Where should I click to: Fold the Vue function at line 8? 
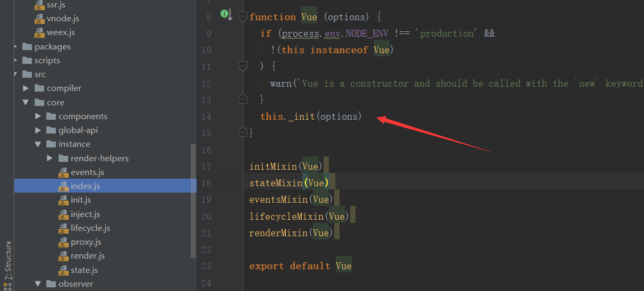pyautogui.click(x=243, y=16)
